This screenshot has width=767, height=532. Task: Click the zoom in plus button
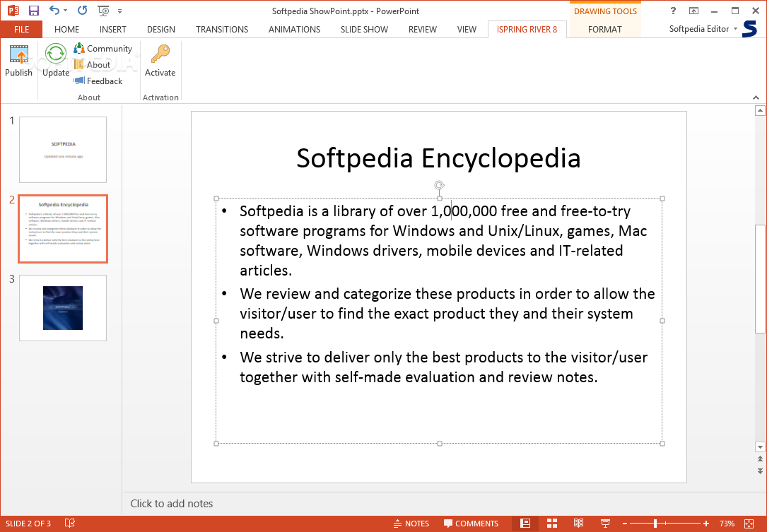(x=706, y=524)
